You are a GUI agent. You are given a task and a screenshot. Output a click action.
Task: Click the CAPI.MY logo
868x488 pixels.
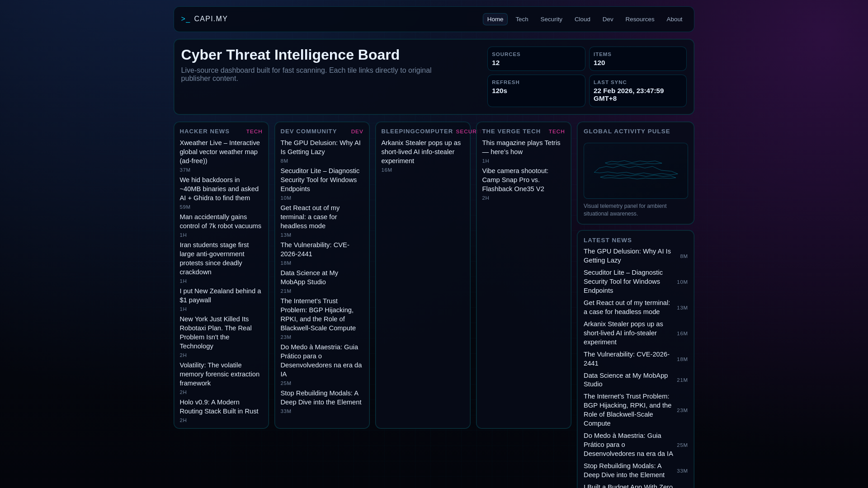point(204,19)
